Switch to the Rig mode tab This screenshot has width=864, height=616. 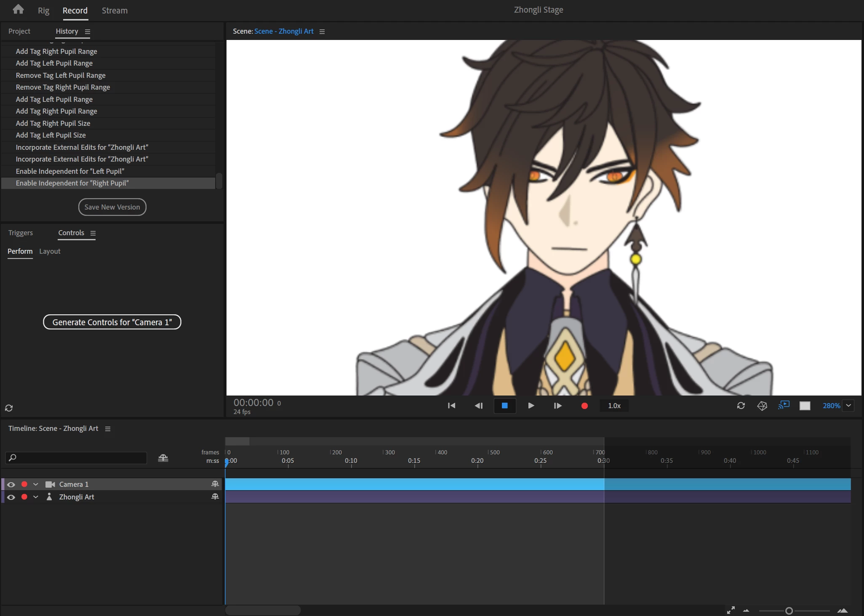[x=43, y=11]
